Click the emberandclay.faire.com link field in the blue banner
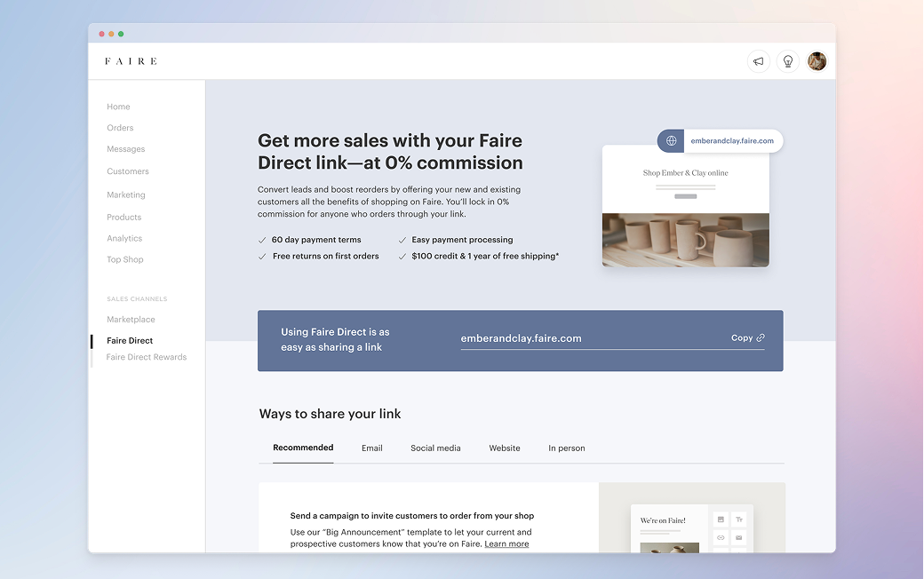924x579 pixels. [613, 338]
